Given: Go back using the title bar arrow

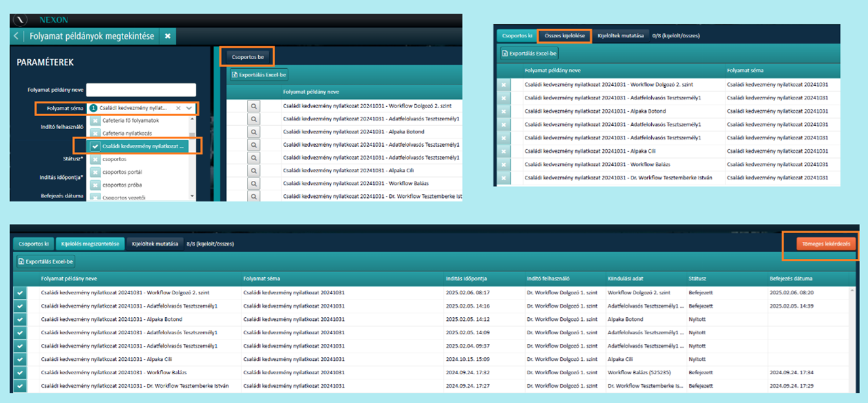Looking at the screenshot, I should click(16, 36).
